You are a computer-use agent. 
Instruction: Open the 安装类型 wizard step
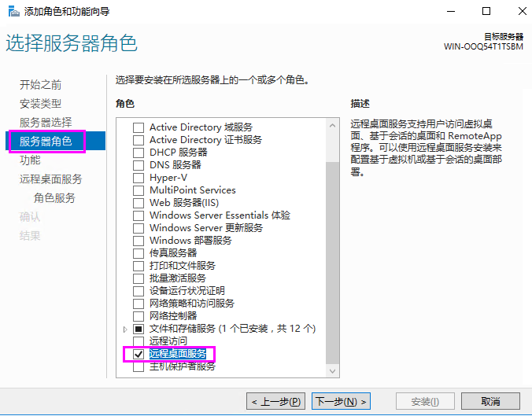(40, 104)
